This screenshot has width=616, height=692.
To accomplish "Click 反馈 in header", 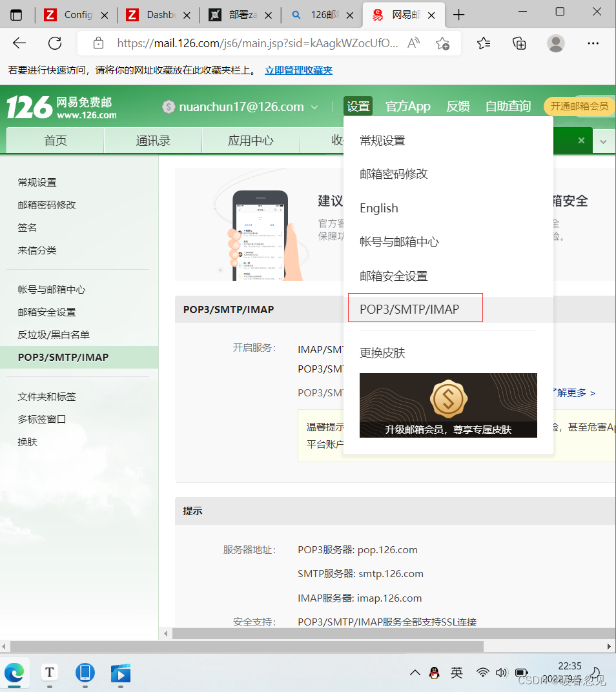I will coord(458,107).
